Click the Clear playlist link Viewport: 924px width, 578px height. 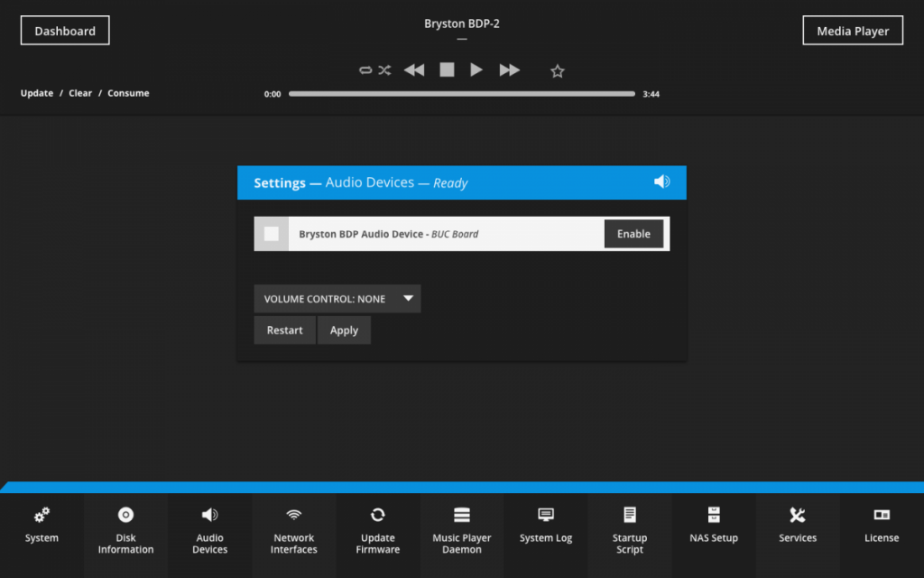click(x=80, y=93)
